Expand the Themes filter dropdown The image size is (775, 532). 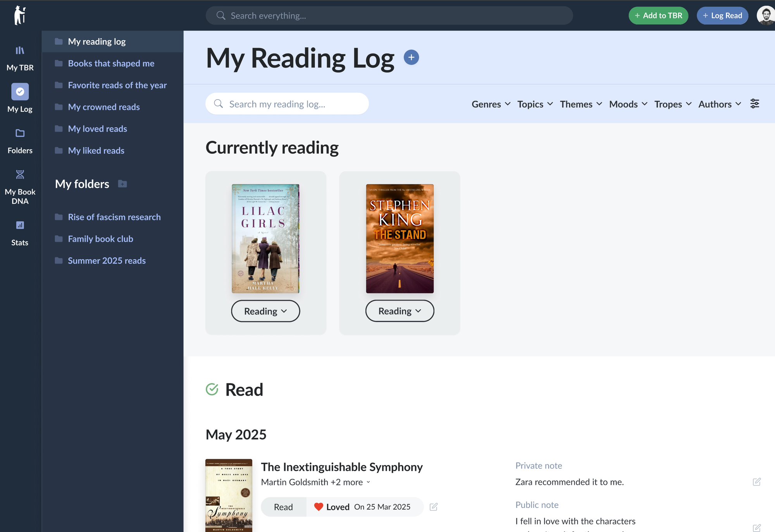(x=581, y=104)
